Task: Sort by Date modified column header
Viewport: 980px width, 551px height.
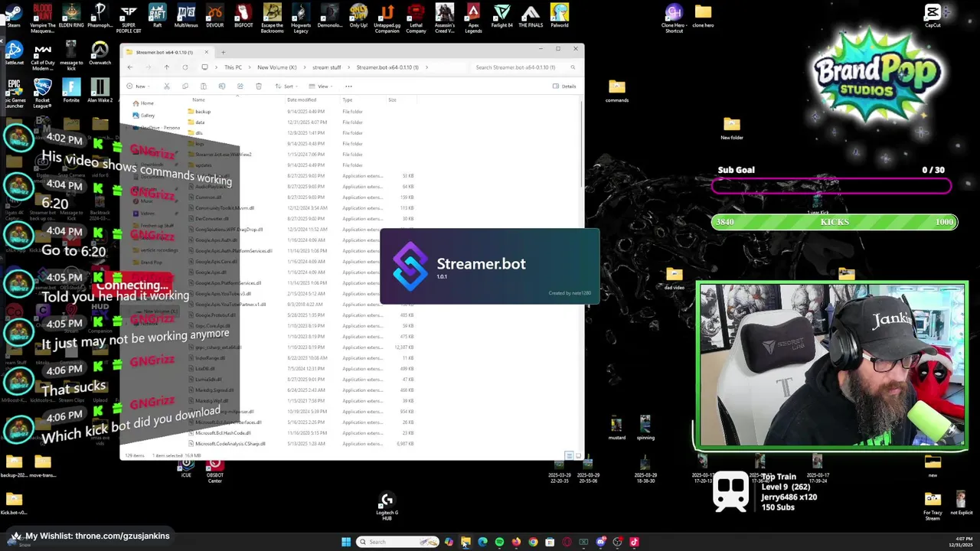Action: pyautogui.click(x=302, y=99)
